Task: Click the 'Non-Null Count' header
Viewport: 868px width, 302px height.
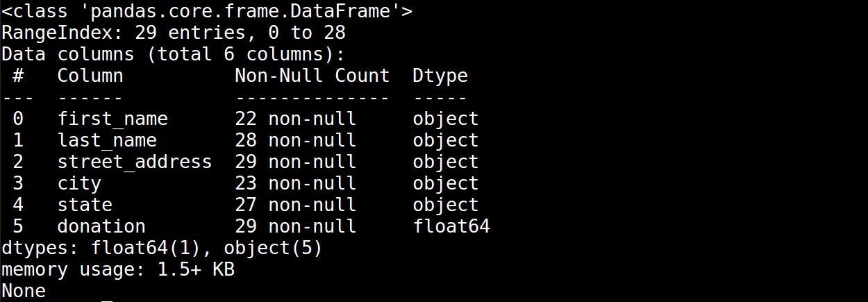Action: (x=312, y=76)
